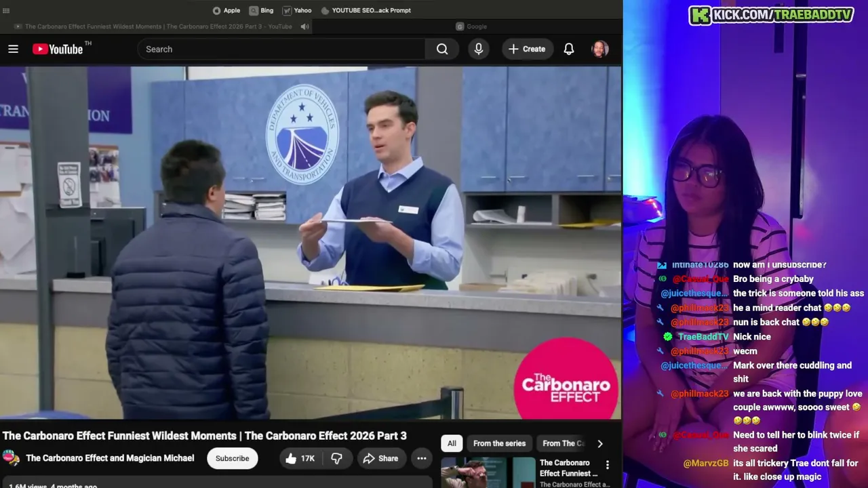Open The Carbonaro Effect and Magician Michael channel
The image size is (868, 488).
(x=110, y=458)
